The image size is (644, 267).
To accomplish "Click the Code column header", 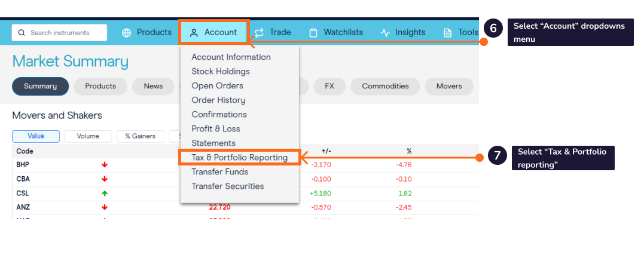I will [x=25, y=151].
